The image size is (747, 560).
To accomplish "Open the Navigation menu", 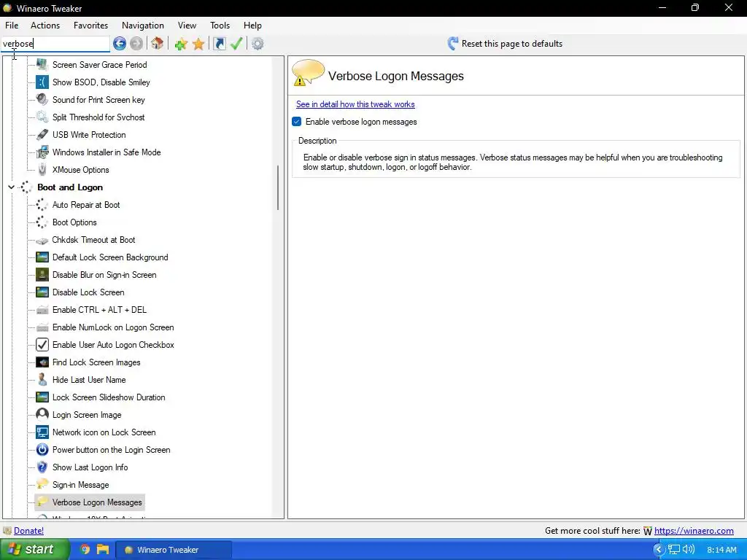I will [x=143, y=26].
